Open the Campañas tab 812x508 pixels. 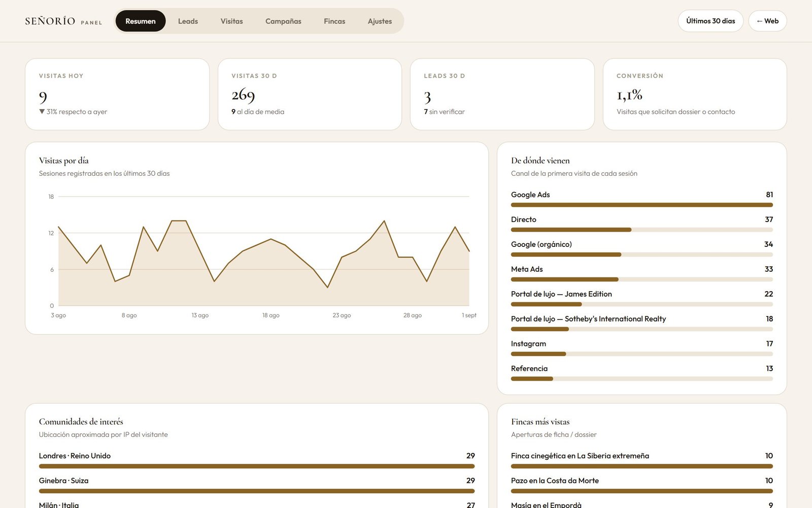point(283,21)
